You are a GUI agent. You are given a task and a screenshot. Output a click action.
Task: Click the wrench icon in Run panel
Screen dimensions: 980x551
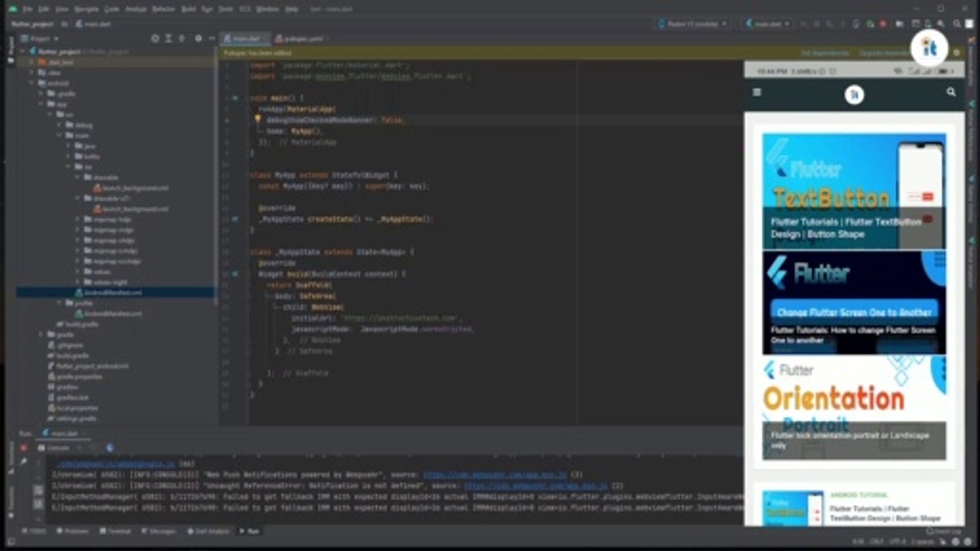24,461
